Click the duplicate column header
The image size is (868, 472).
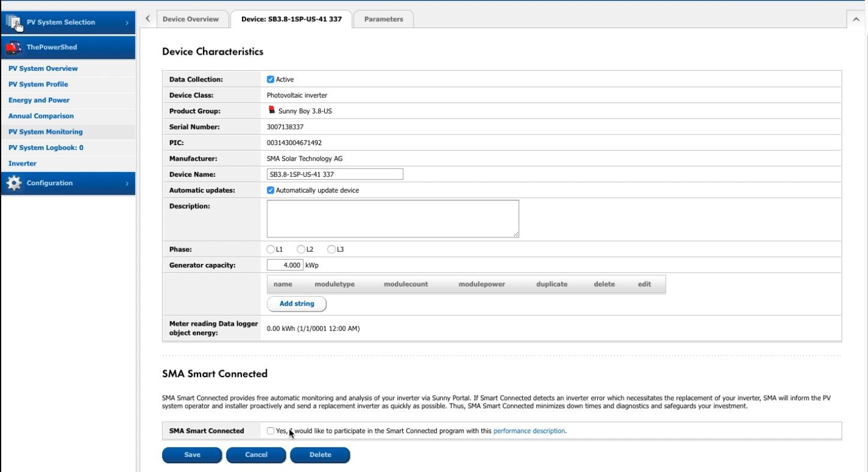point(552,285)
